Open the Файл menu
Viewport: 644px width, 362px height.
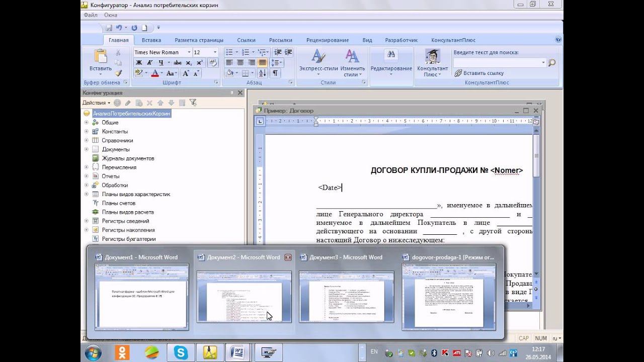tap(91, 15)
